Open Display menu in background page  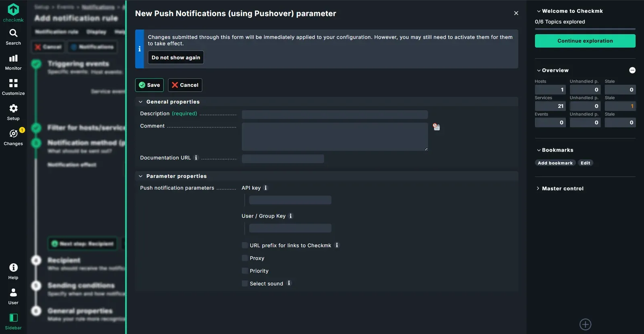click(97, 32)
